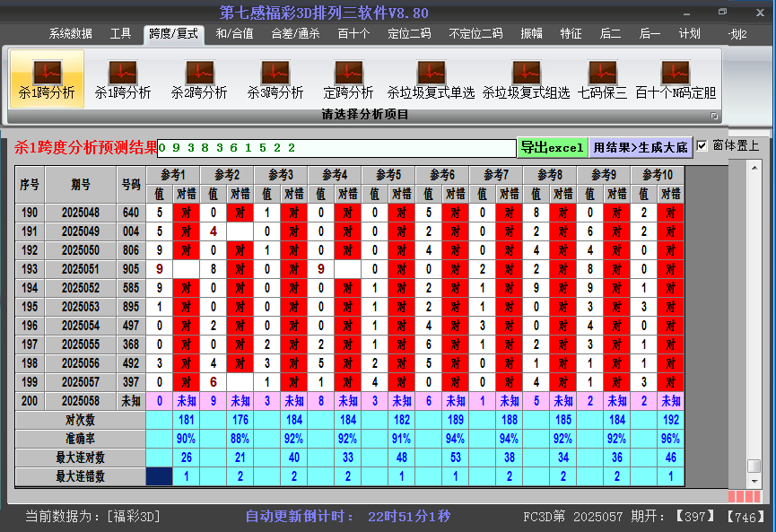Launch the 定跨分析 tool
The image size is (776, 532).
(x=348, y=79)
